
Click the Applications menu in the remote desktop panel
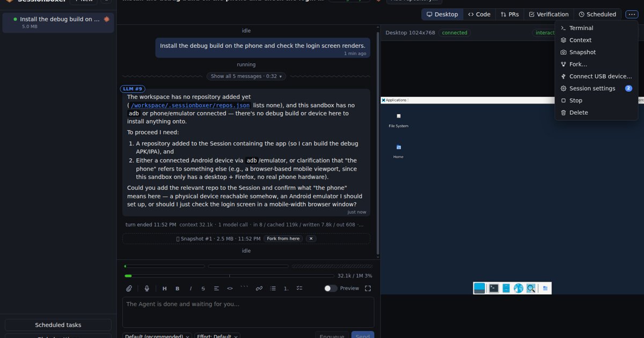click(395, 100)
